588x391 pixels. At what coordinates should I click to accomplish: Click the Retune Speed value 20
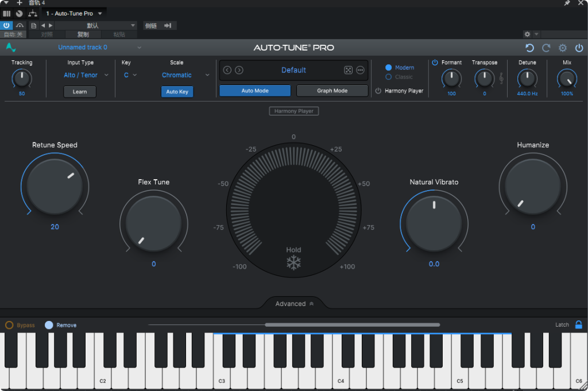point(55,227)
